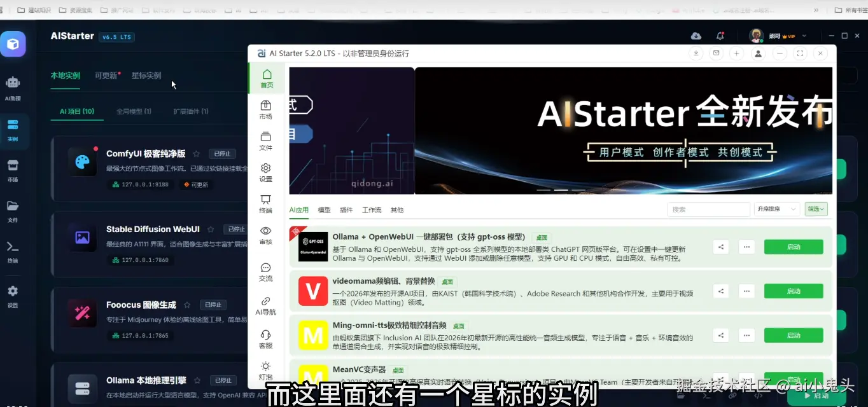
Task: Click the 搜索 search field
Action: [709, 209]
